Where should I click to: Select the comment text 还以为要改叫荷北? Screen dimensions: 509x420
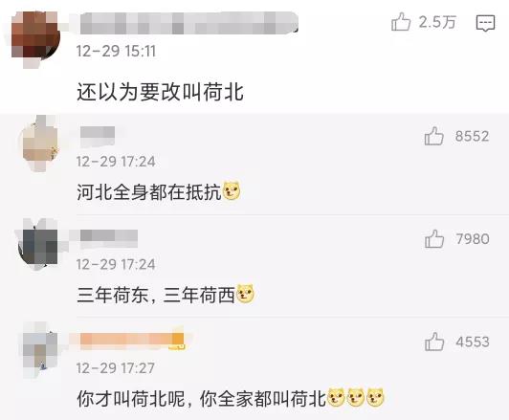click(x=160, y=92)
